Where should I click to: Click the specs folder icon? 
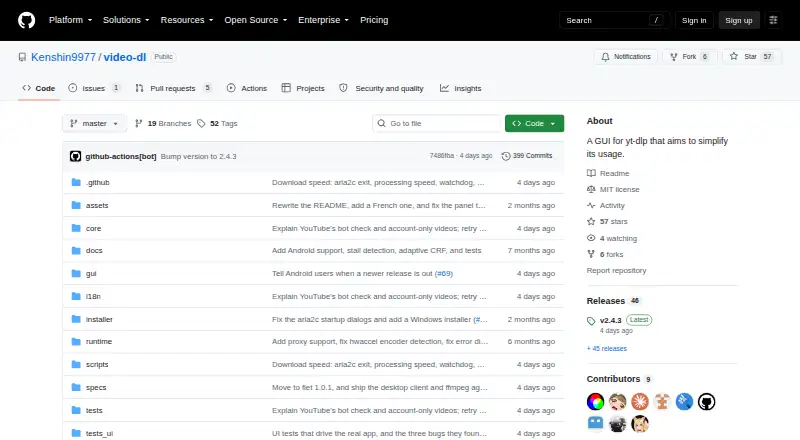[x=76, y=387]
